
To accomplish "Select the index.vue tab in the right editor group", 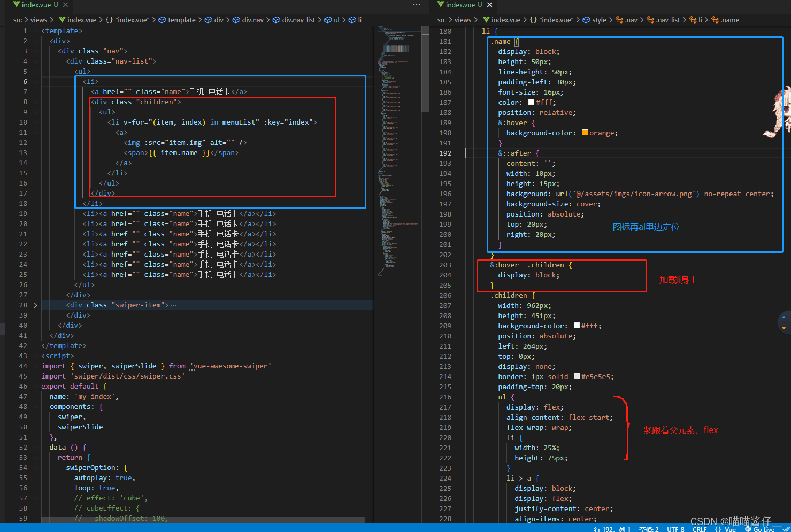I will (x=460, y=5).
